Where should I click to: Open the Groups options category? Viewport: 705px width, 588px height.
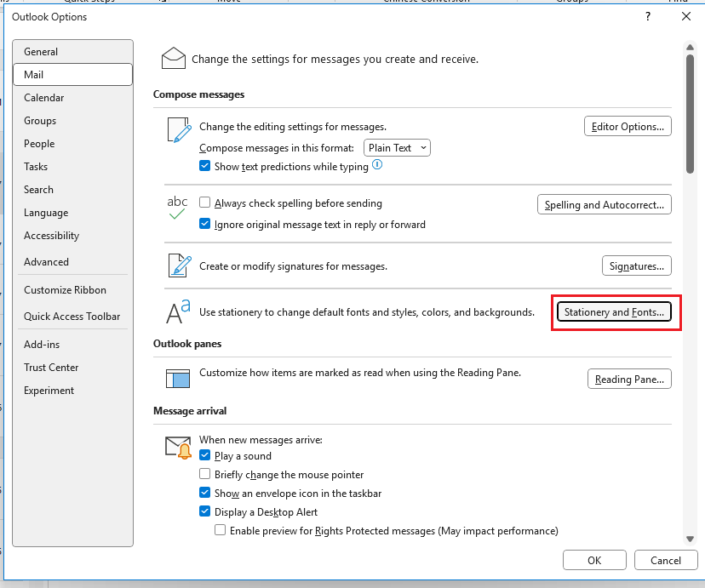[73, 120]
